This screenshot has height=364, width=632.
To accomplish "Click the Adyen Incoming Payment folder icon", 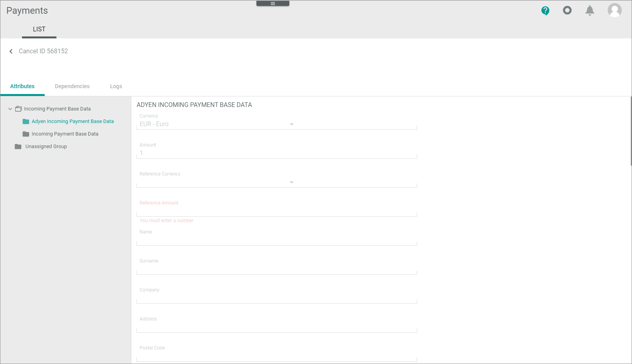I will [26, 121].
